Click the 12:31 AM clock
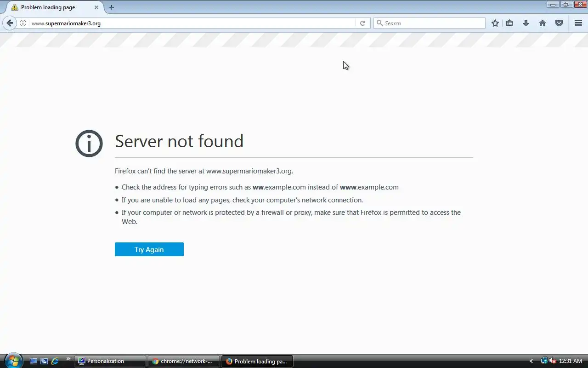Image resolution: width=588 pixels, height=368 pixels. tap(571, 361)
